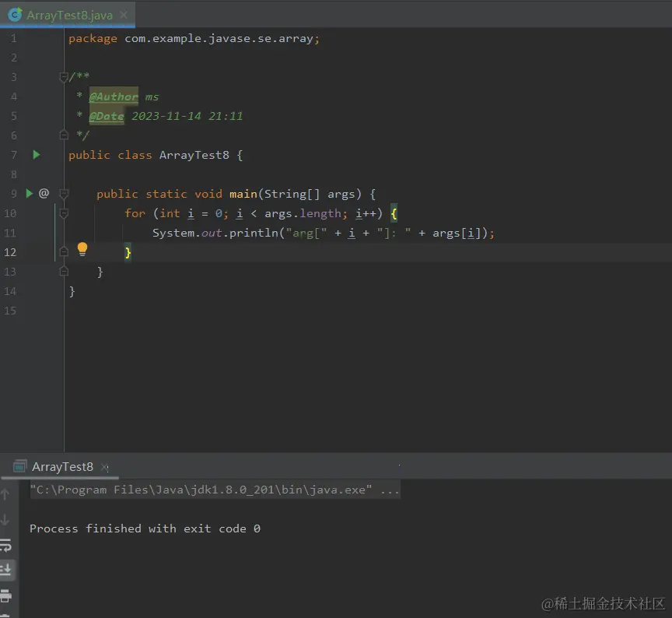This screenshot has height=618, width=672.
Task: Fold the main method end at line 13
Action: pyautogui.click(x=64, y=272)
